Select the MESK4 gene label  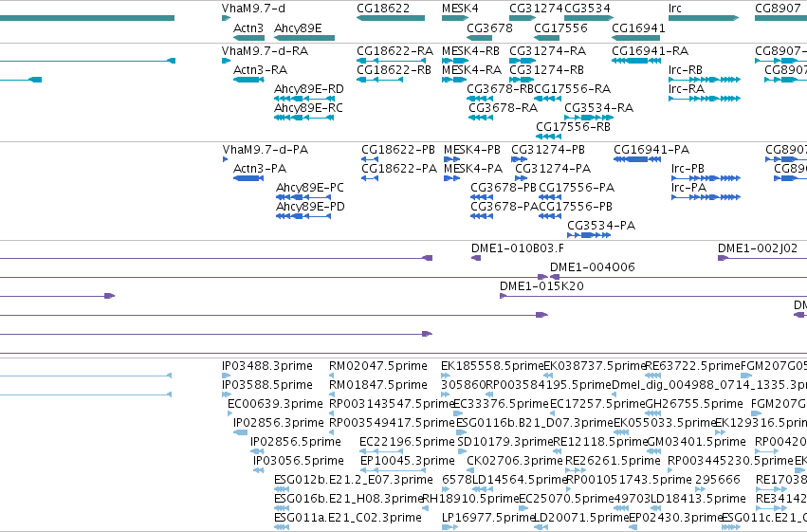pyautogui.click(x=460, y=9)
